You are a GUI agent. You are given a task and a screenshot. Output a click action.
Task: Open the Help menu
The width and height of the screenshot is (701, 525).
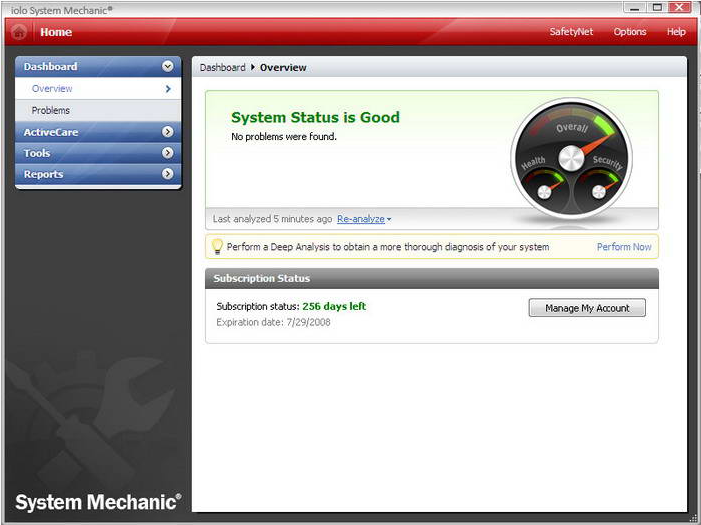676,32
